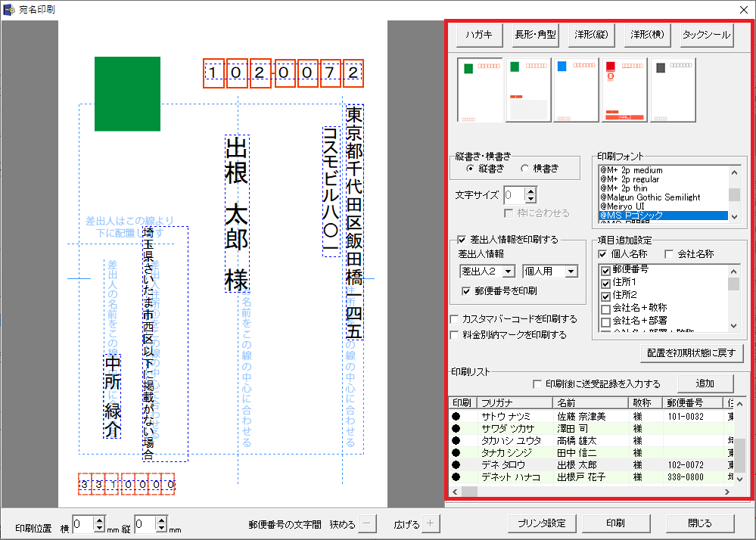Select the @M+ 2p medium font

tap(663, 170)
